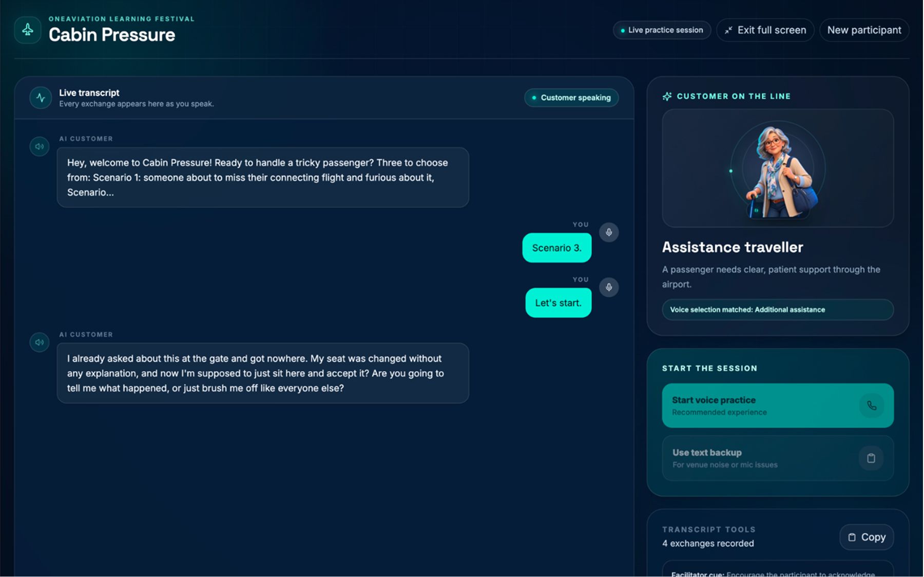
Task: Select the Scenario 3 message bubble
Action: pos(557,248)
